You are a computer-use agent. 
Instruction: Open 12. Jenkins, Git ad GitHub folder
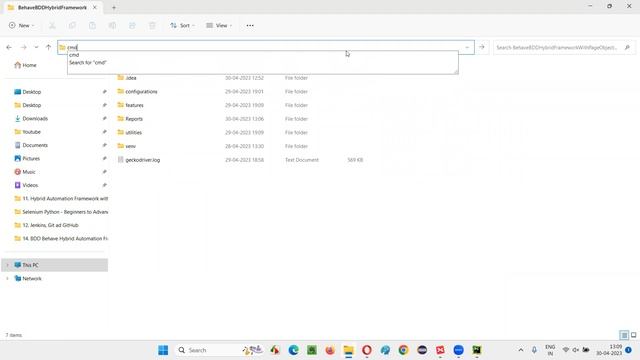(47, 225)
